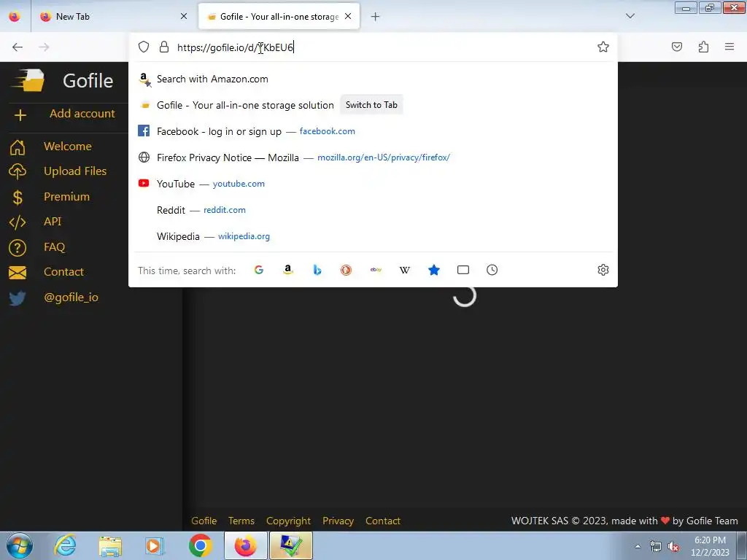Close the Gofile tab
This screenshot has width=747, height=560.
tap(348, 16)
